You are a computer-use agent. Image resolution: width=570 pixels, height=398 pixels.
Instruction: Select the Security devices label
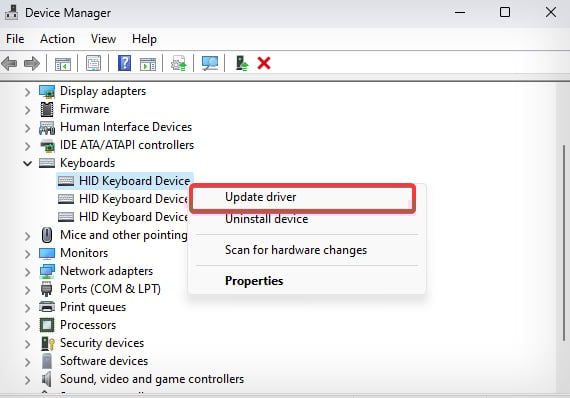[x=102, y=343]
